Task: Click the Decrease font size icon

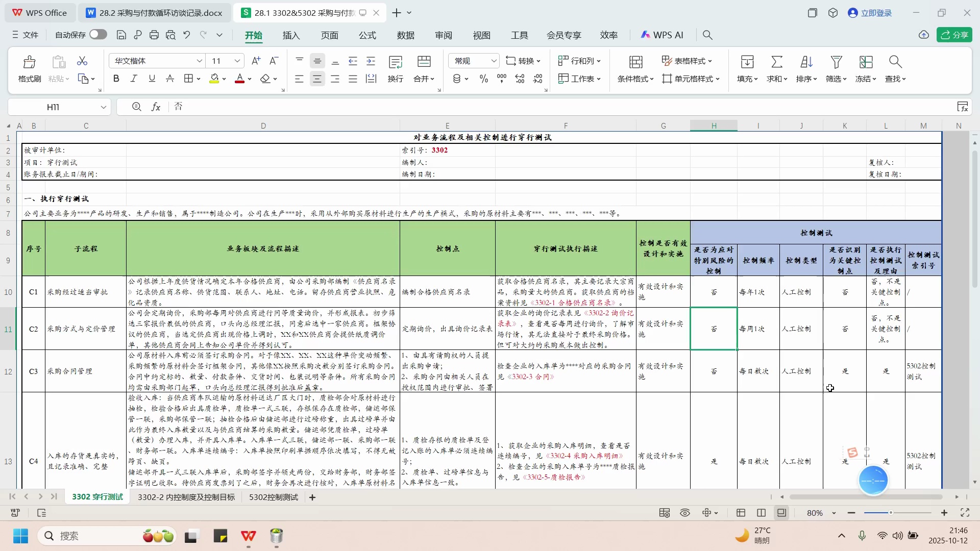Action: [x=274, y=61]
